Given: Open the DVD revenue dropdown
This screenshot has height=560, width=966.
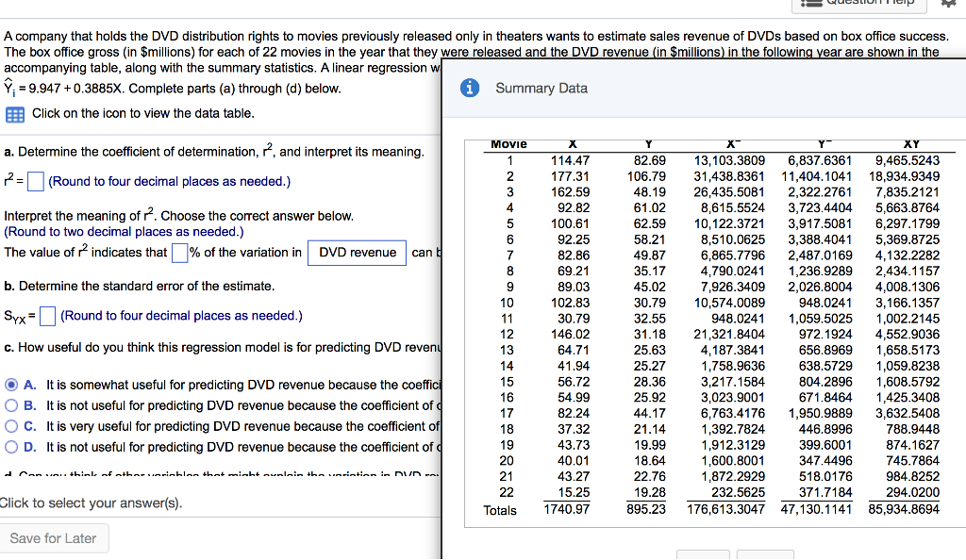Looking at the screenshot, I should (x=358, y=253).
